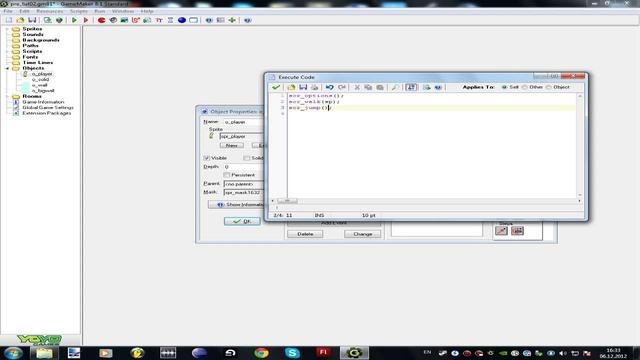Click the Change event button
Image resolution: width=640 pixels, height=360 pixels.
(362, 234)
